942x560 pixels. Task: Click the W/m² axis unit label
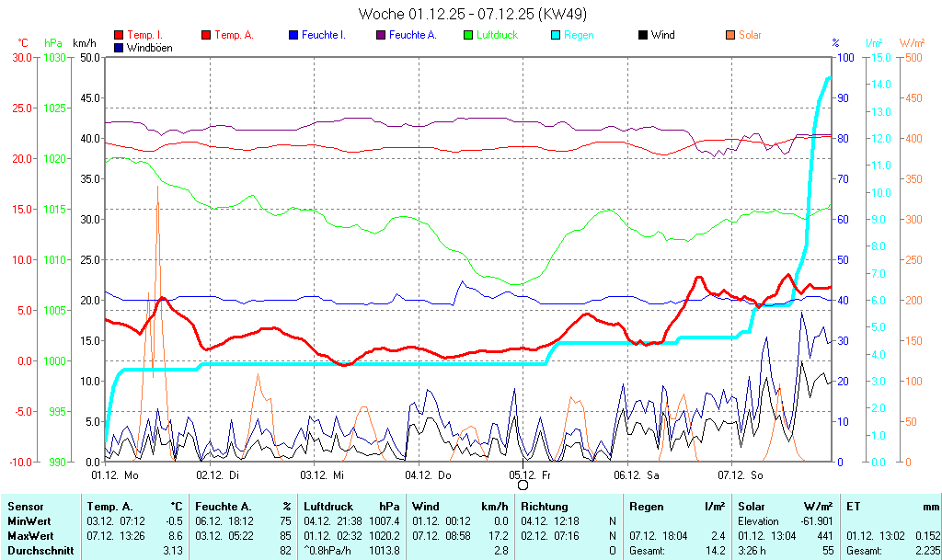point(912,43)
